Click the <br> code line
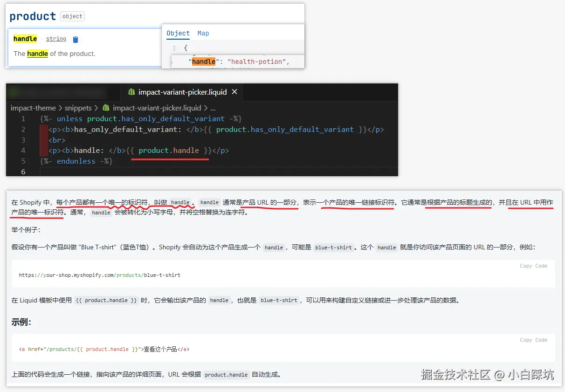565x392 pixels. pos(56,140)
